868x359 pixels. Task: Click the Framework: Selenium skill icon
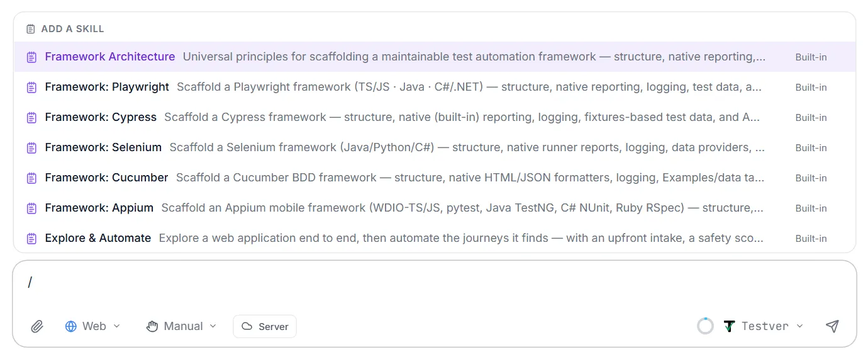(31, 148)
